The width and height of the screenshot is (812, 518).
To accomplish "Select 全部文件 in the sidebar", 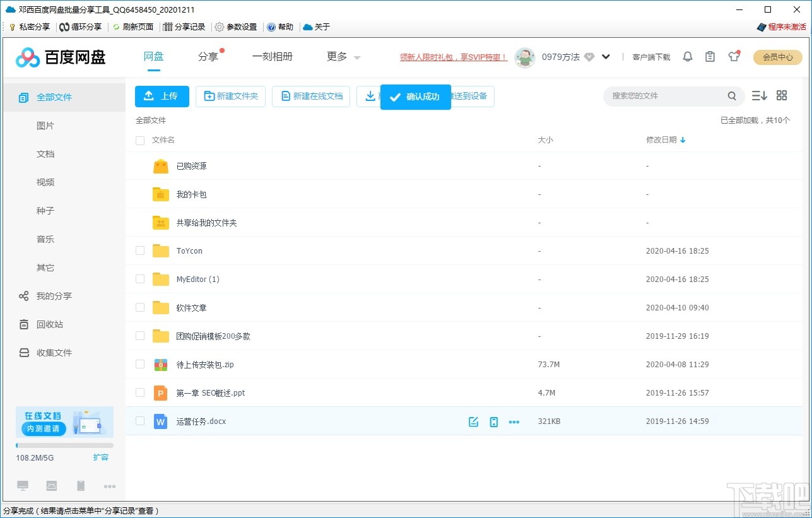I will click(64, 97).
